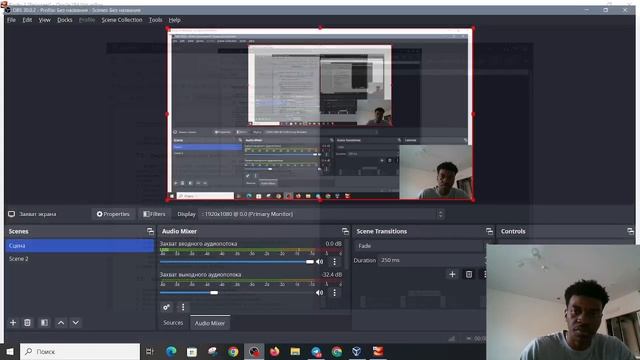Image resolution: width=640 pixels, height=360 pixels.
Task: Click Захват экрана source label
Action: [x=38, y=214]
